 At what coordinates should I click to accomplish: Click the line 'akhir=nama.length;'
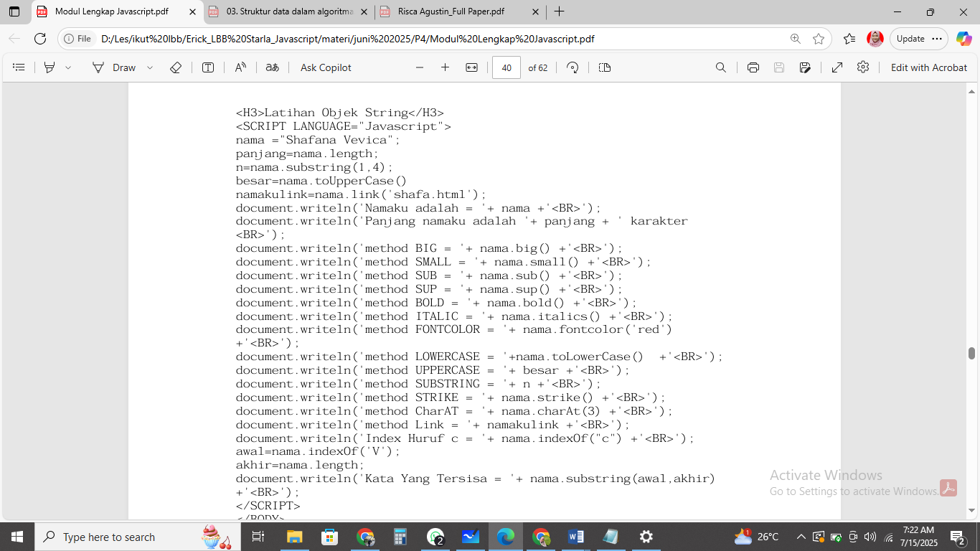[300, 465]
